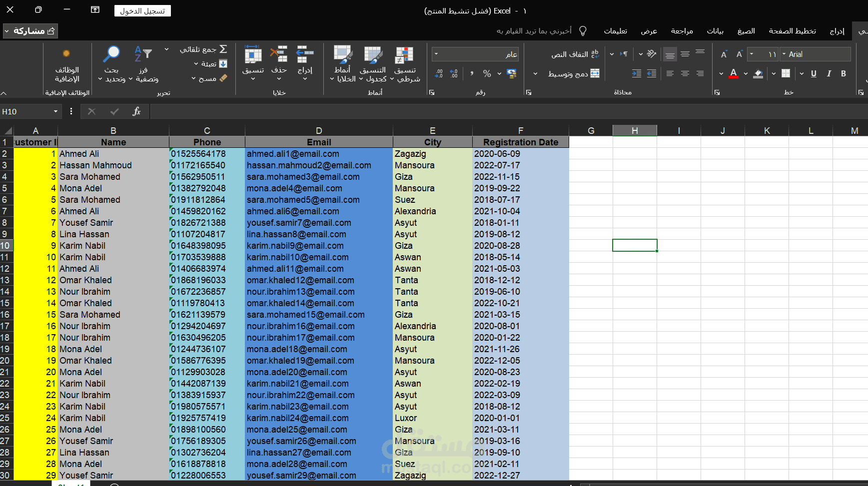Open the conditional formatting menu icon
868x486 pixels.
(x=405, y=55)
